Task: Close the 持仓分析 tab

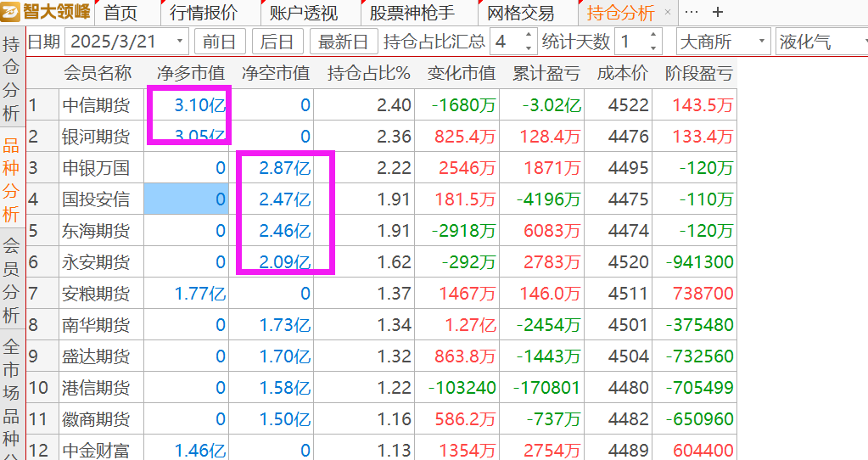Action: (x=668, y=12)
